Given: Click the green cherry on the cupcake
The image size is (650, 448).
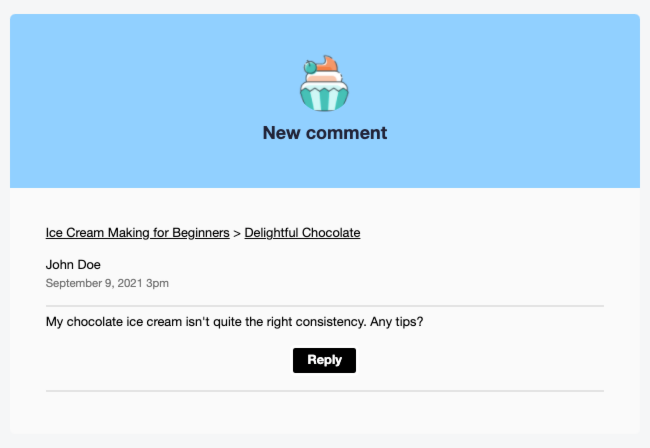Looking at the screenshot, I should pos(310,67).
